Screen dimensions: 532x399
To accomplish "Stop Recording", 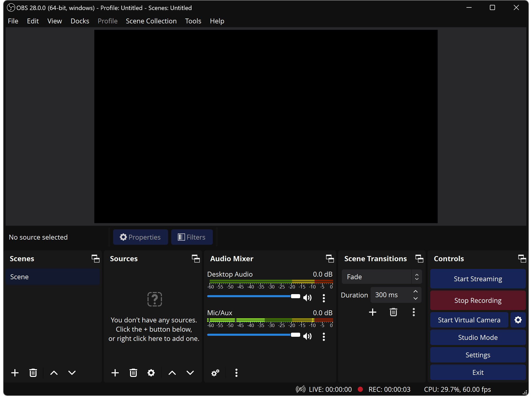I will pyautogui.click(x=478, y=300).
